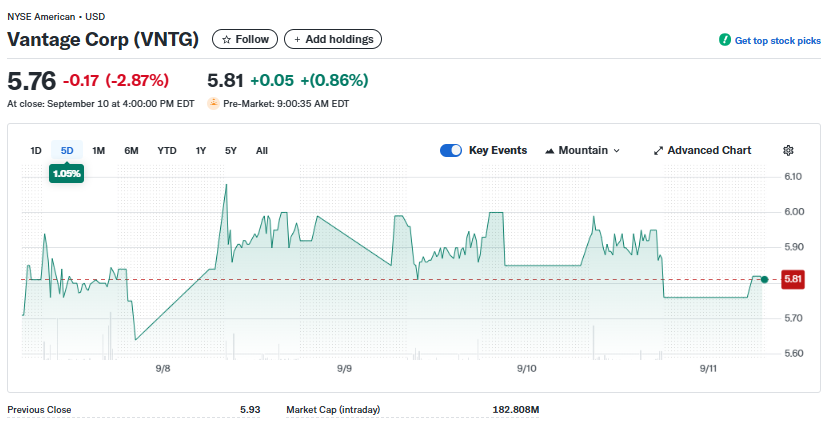828x422 pixels.
Task: Switch to the YTD range
Action: click(167, 151)
